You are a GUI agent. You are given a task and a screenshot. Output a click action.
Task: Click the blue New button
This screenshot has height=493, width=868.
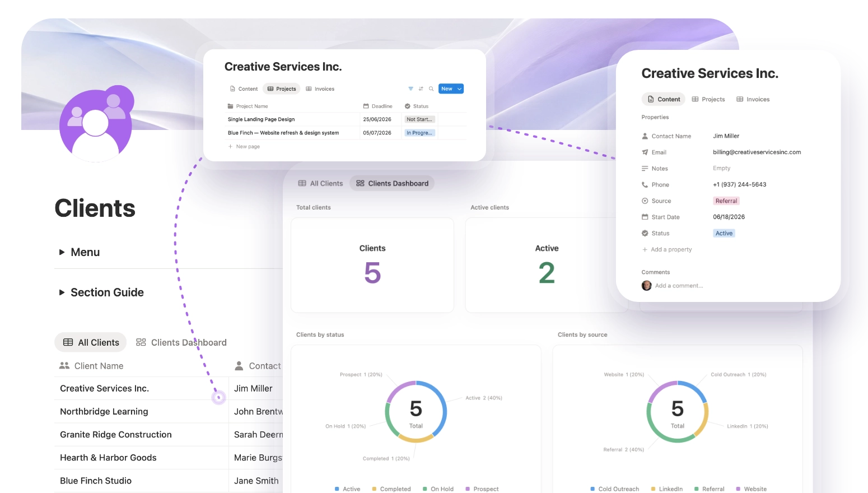447,89
